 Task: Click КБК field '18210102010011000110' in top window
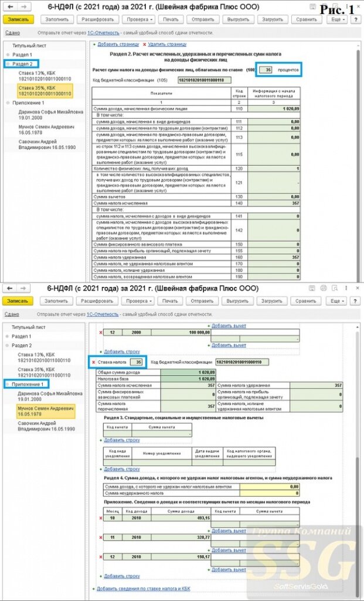(x=205, y=80)
